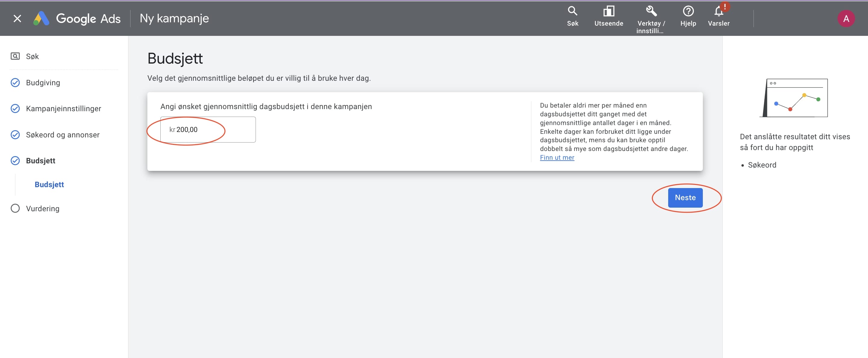Go to Søkeord og annonser step
Screen dimensions: 868x358
[63, 135]
